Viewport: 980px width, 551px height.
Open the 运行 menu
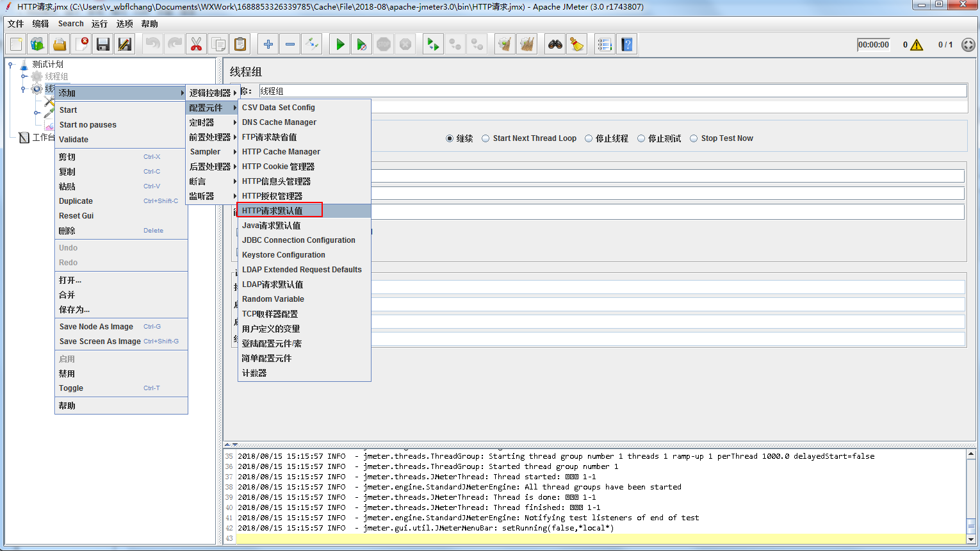pyautogui.click(x=99, y=24)
